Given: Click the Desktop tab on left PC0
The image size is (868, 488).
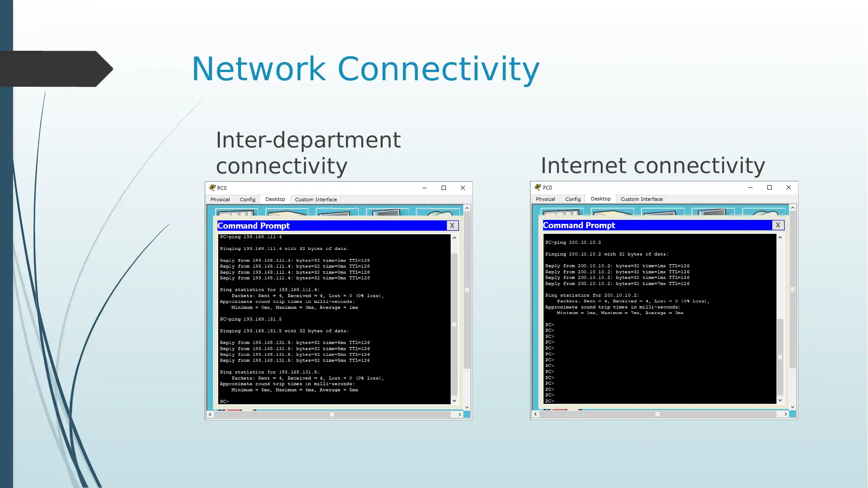Looking at the screenshot, I should (275, 198).
